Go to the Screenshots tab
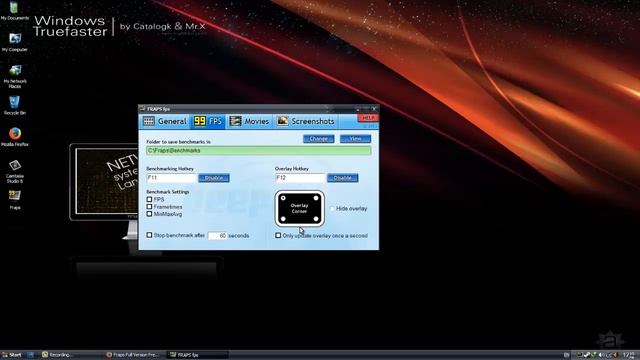This screenshot has height=360, width=640. click(306, 121)
